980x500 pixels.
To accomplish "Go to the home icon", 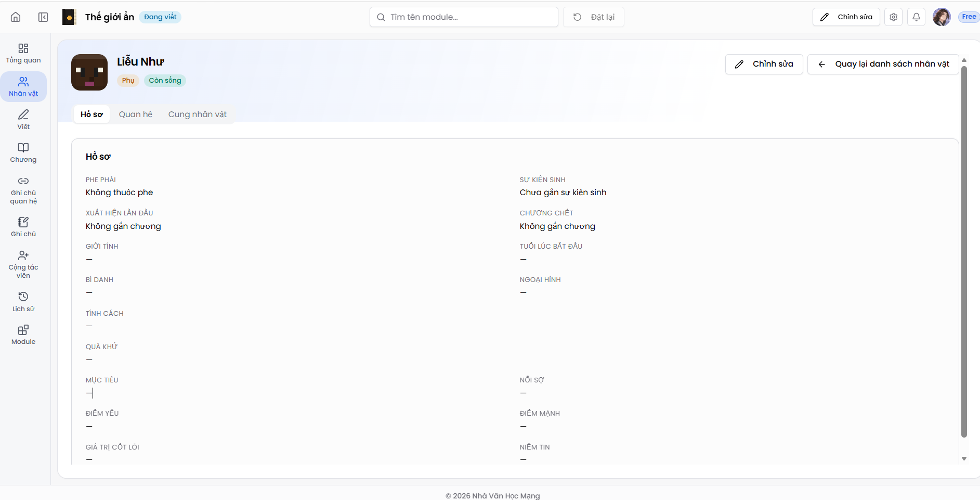I will pos(16,17).
